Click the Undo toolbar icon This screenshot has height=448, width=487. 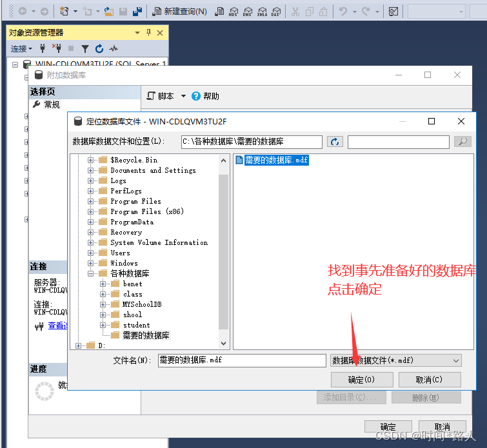[343, 12]
